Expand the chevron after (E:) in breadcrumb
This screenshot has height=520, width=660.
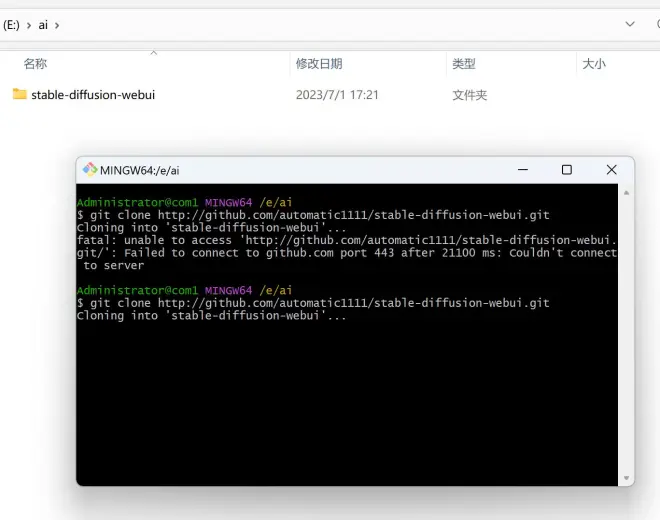(29, 25)
